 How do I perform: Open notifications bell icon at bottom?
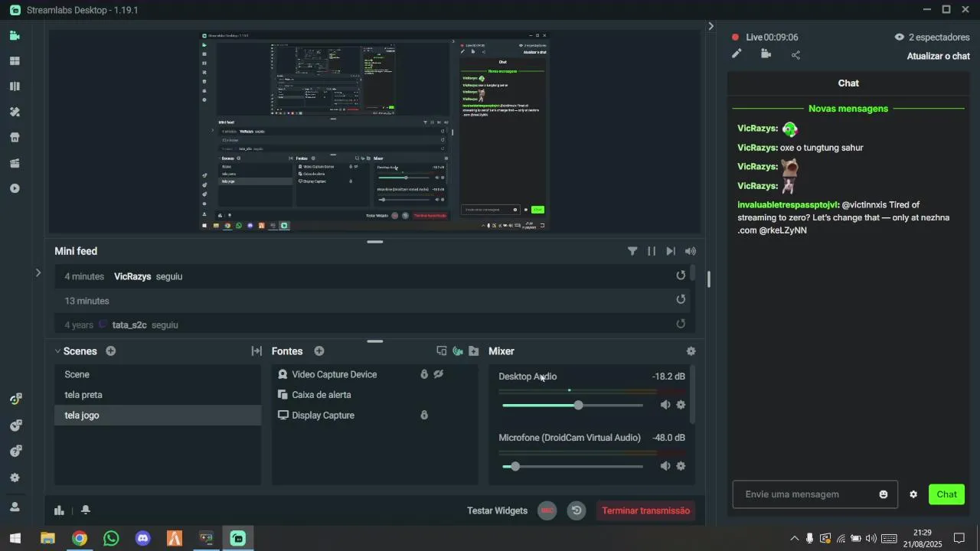pyautogui.click(x=86, y=510)
